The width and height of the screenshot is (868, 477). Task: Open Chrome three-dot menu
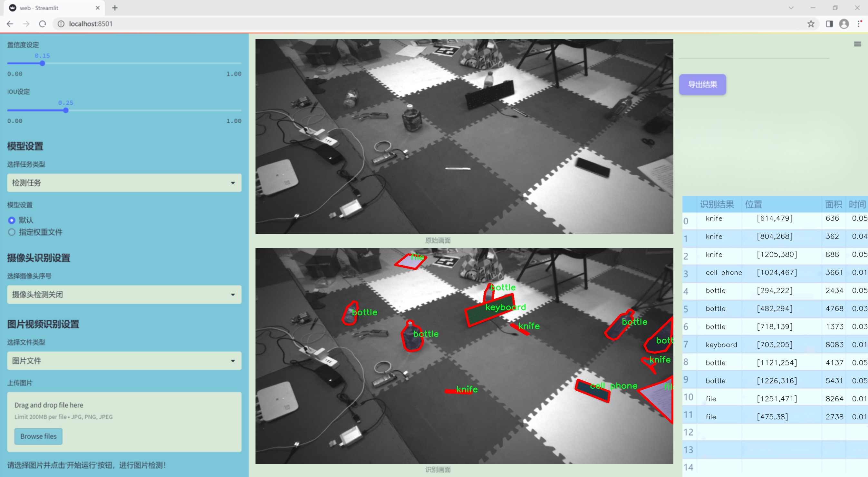[x=859, y=24]
